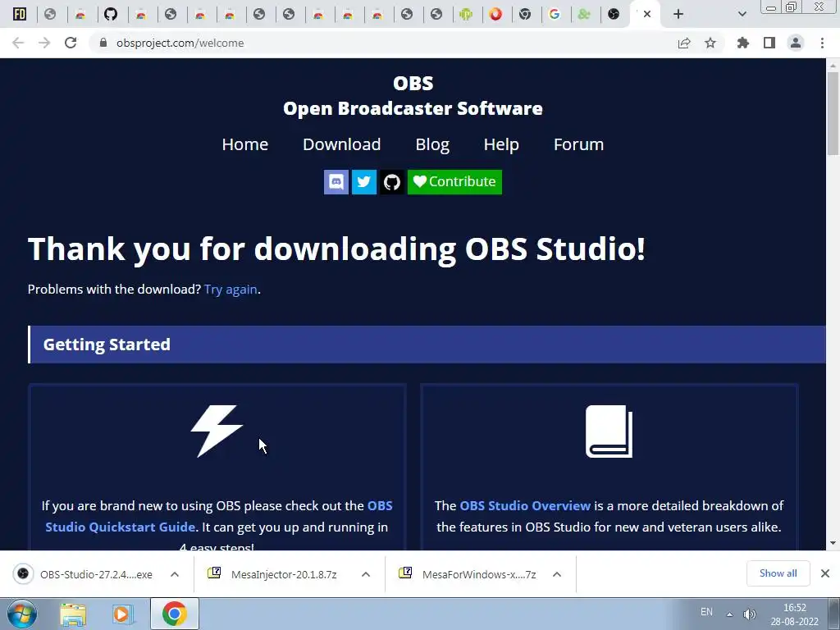The width and height of the screenshot is (840, 630).
Task: Open the Windows Start menu
Action: [x=21, y=614]
